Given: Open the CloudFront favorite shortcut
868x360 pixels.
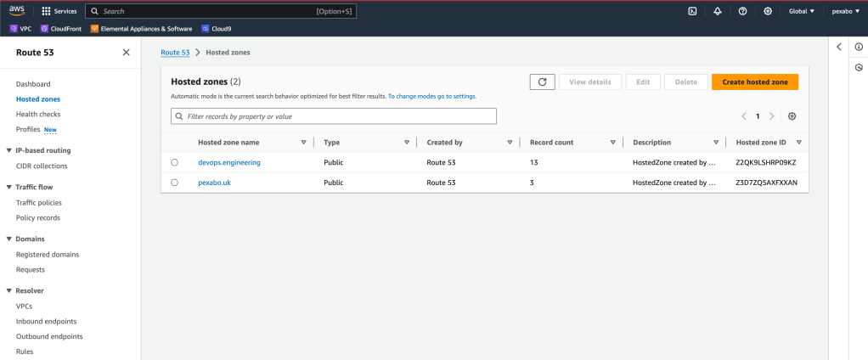Looking at the screenshot, I should [x=61, y=29].
